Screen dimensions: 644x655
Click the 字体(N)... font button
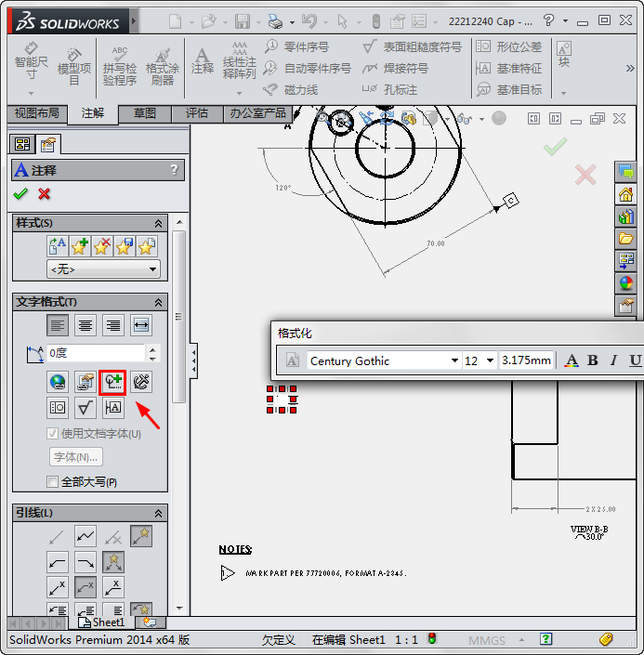(x=75, y=457)
